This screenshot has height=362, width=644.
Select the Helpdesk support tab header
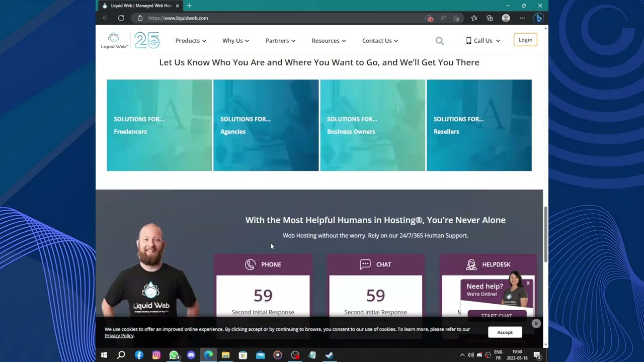(489, 264)
